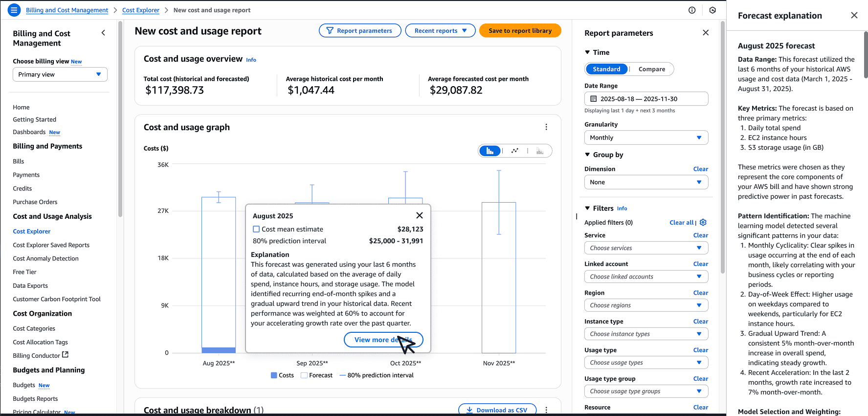Viewport: 868px width, 416px height.
Task: Click the calendar icon in Date Range field
Action: (x=594, y=99)
